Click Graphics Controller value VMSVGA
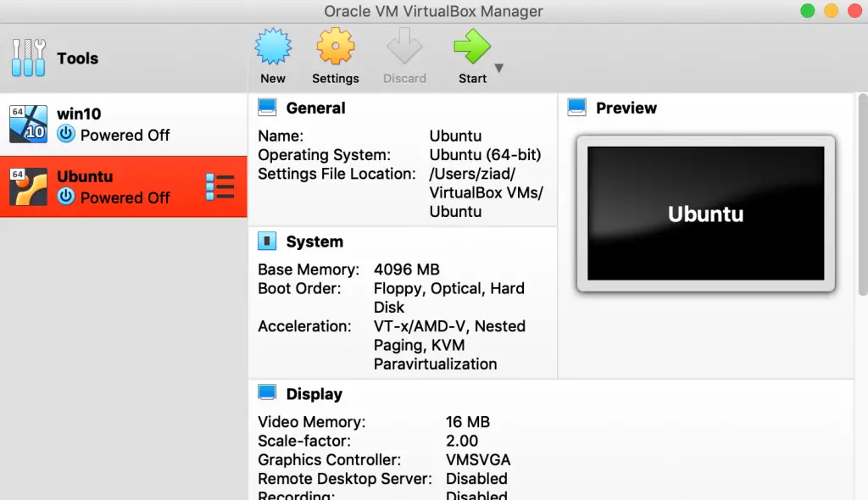This screenshot has height=500, width=868. 478,459
